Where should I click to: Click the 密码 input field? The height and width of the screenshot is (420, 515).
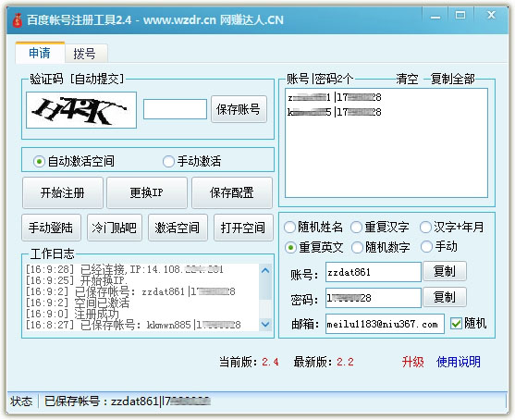click(374, 298)
